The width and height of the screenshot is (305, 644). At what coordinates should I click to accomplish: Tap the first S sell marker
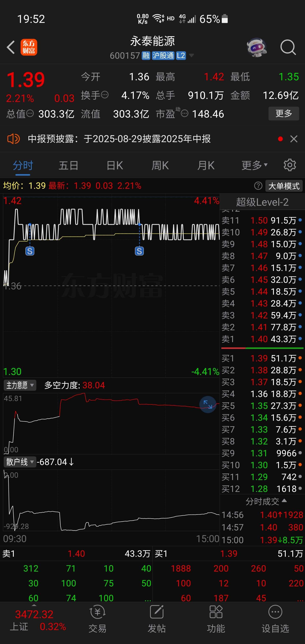[30, 251]
